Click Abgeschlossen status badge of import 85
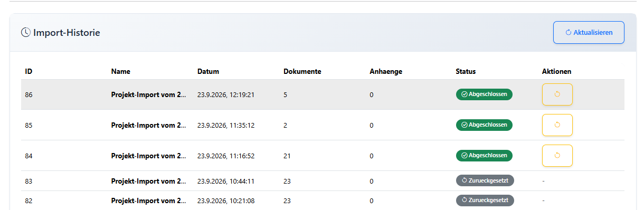This screenshot has height=210, width=644. point(484,125)
